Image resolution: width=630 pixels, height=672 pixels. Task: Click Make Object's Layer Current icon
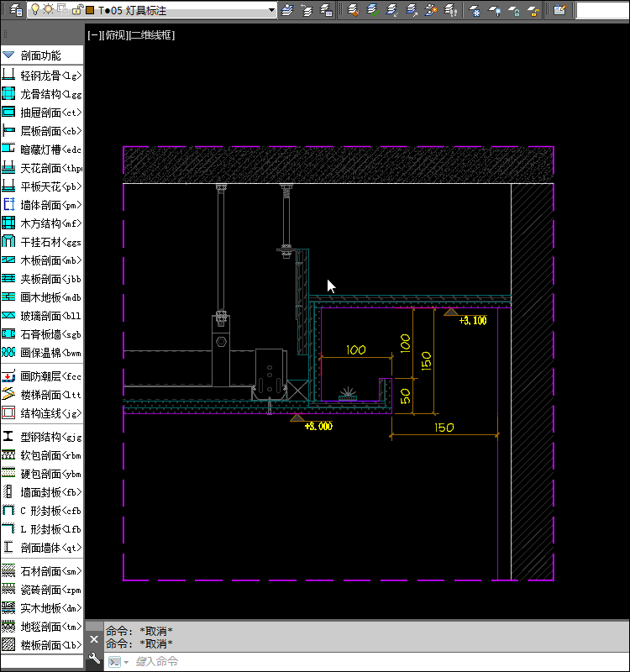coord(287,10)
